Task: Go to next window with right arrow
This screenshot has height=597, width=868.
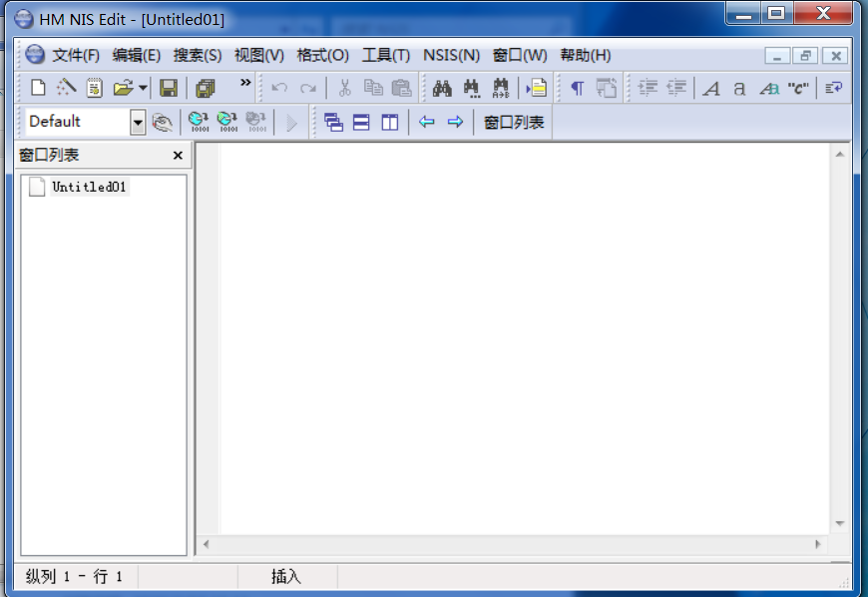Action: pyautogui.click(x=455, y=122)
